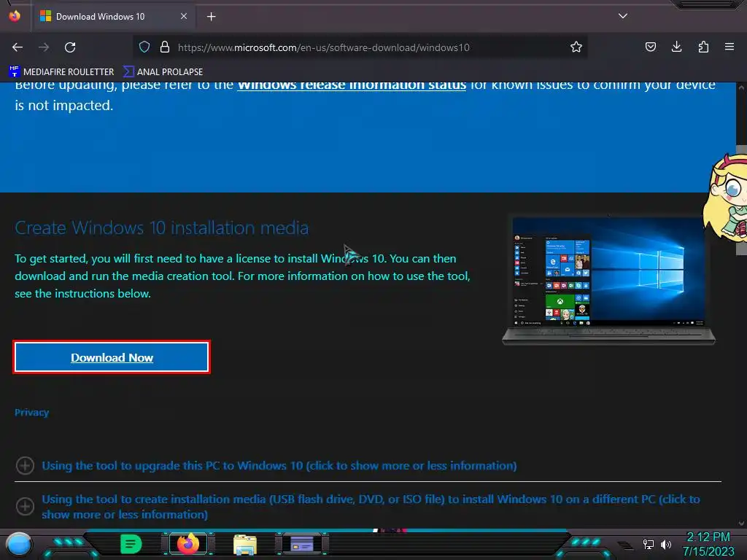Click the forward navigation arrow
The width and height of the screenshot is (747, 560).
44,47
